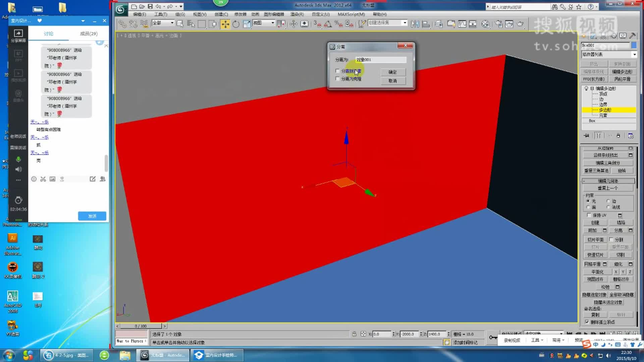Expand the 修改器列表 modifier dropdown
644x362 pixels.
click(x=634, y=54)
